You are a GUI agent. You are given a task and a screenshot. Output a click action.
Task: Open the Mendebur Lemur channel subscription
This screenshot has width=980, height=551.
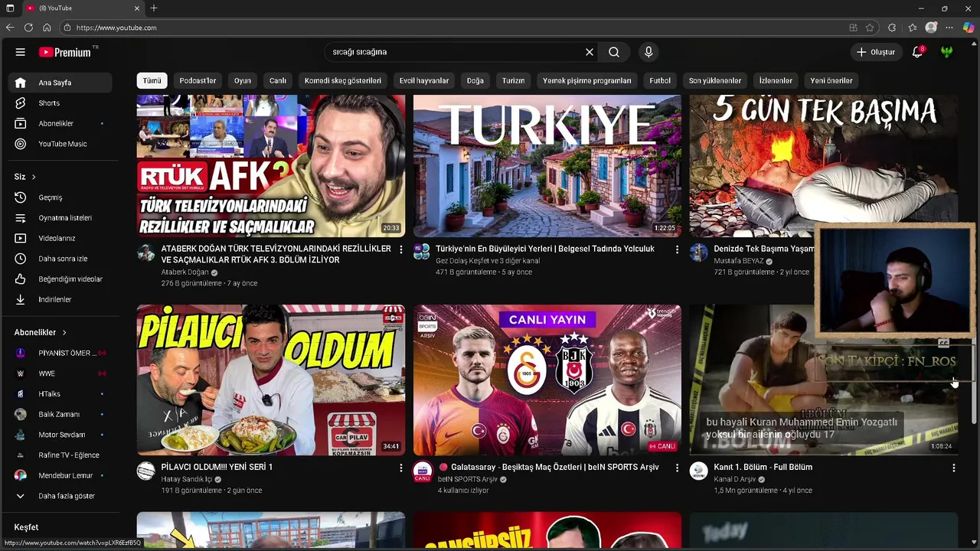pyautogui.click(x=61, y=475)
